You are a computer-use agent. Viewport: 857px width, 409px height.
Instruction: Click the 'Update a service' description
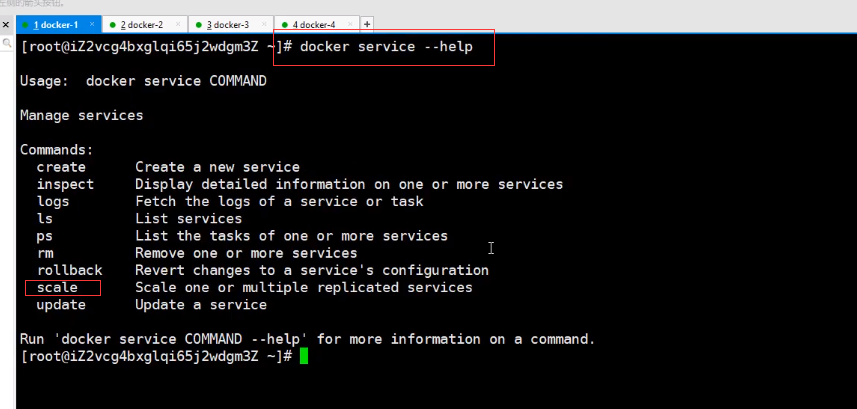[x=201, y=305]
